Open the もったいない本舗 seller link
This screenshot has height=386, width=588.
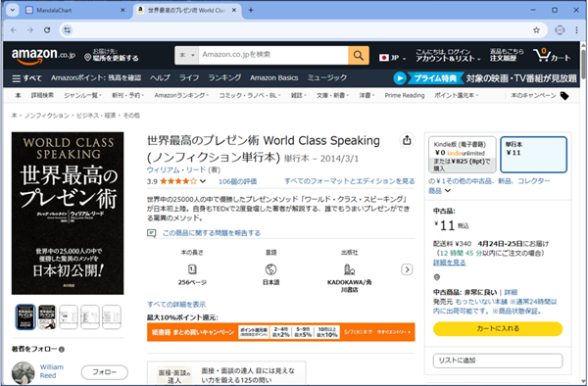tap(481, 302)
